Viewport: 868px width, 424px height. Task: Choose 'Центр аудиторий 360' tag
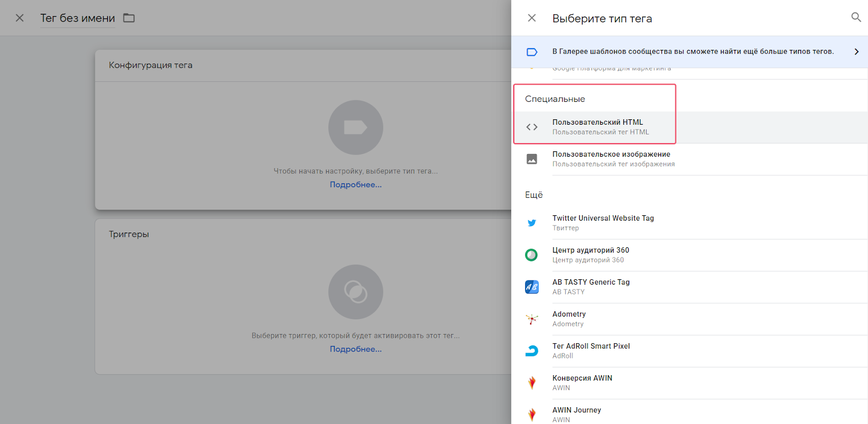point(690,255)
